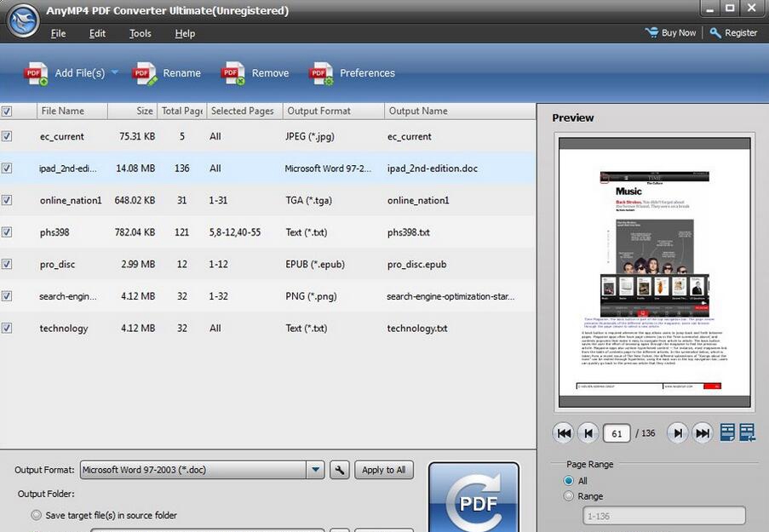Open the Add File(s) dropdown arrow

coord(115,72)
